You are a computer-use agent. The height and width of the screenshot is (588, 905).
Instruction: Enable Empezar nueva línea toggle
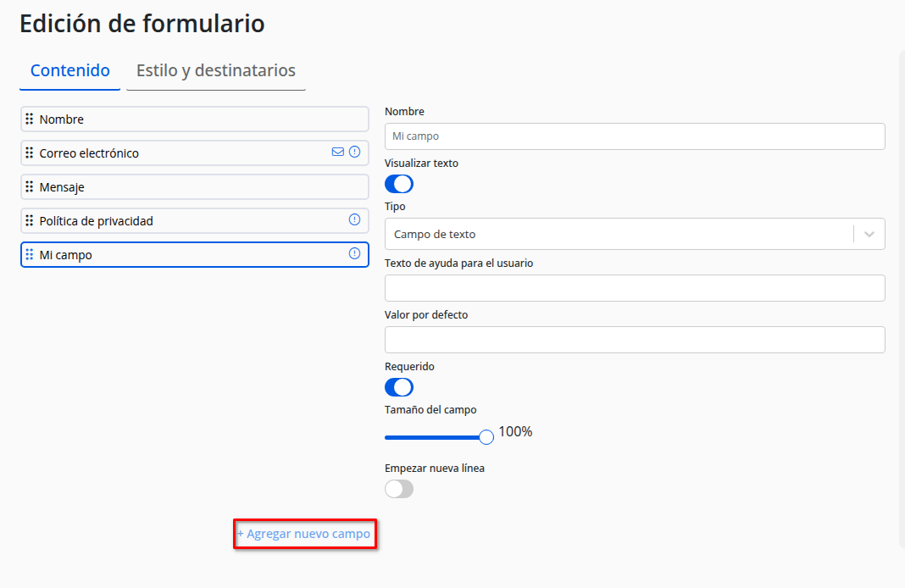coord(399,489)
